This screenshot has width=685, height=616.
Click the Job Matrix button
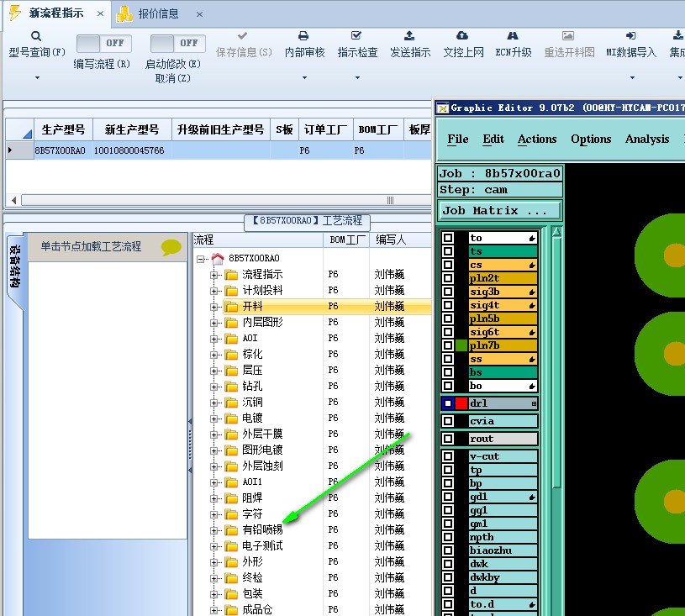(500, 211)
